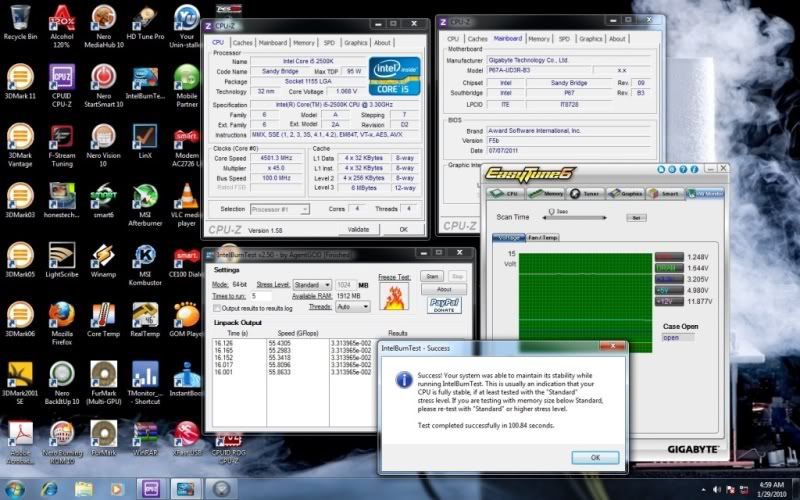Click the Start button in IntelBurnTest
Image resolution: width=800 pixels, height=500 pixels.
point(432,276)
